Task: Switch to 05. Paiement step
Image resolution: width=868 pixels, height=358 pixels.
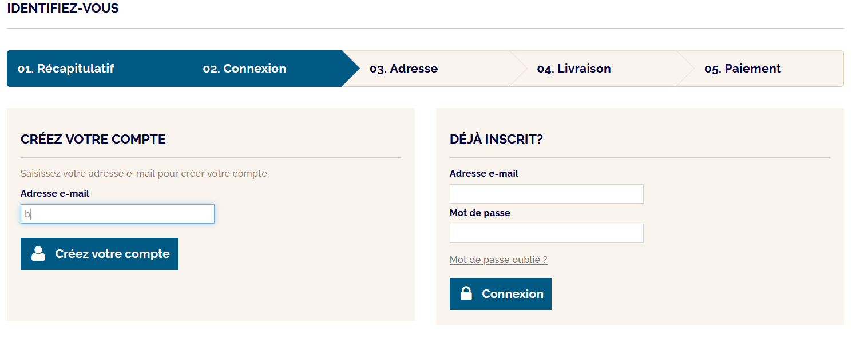Action: 742,69
